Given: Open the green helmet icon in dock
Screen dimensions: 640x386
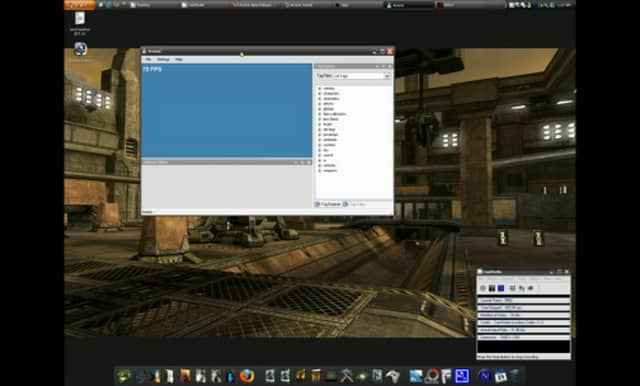Looking at the screenshot, I should pyautogui.click(x=124, y=376).
